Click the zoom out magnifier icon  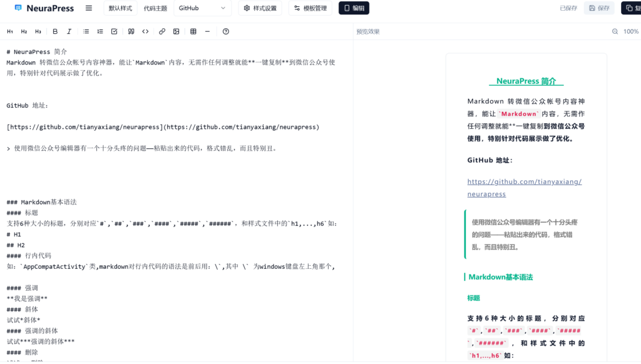pos(615,31)
